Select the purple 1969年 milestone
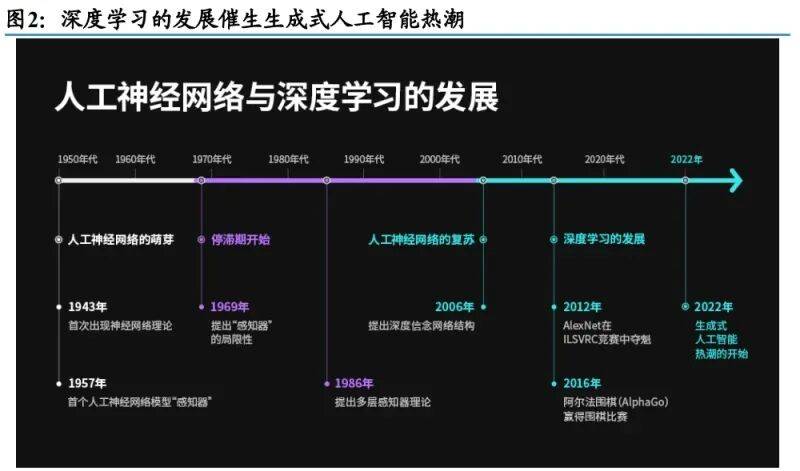 (229, 307)
